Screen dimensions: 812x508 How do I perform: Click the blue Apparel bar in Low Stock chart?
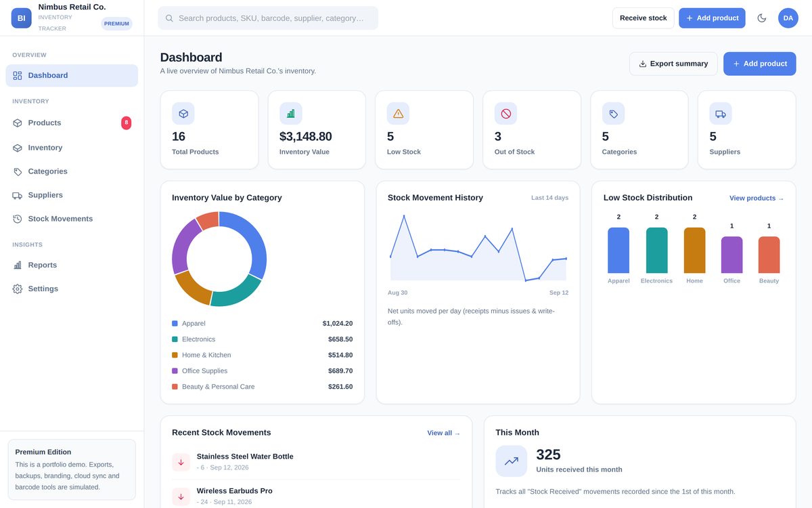coord(618,251)
